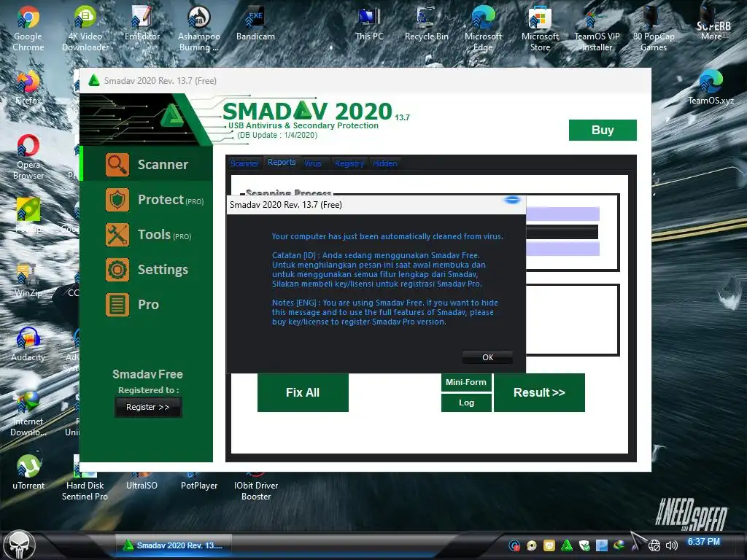Click 'Your computer has just been automatically cleaned' text
747x560 pixels.
click(x=387, y=236)
